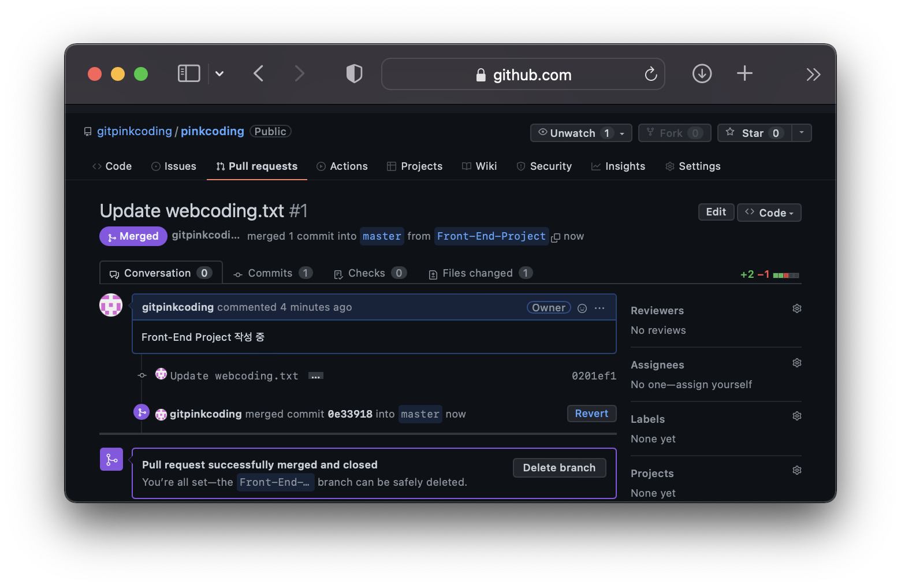901x588 pixels.
Task: Open the Update webcoding.txt commit
Action: pos(234,376)
